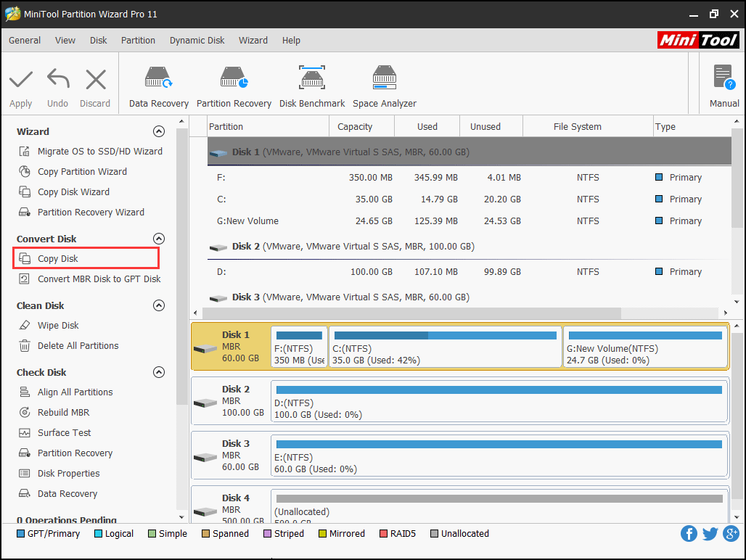The image size is (746, 560).
Task: Sort by the Type column header
Action: point(692,126)
